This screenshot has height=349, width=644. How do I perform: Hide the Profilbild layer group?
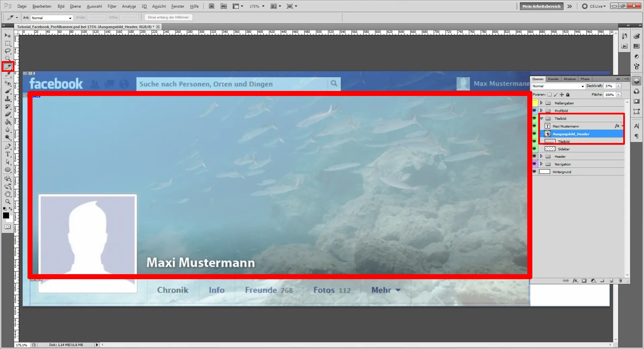pyautogui.click(x=535, y=110)
